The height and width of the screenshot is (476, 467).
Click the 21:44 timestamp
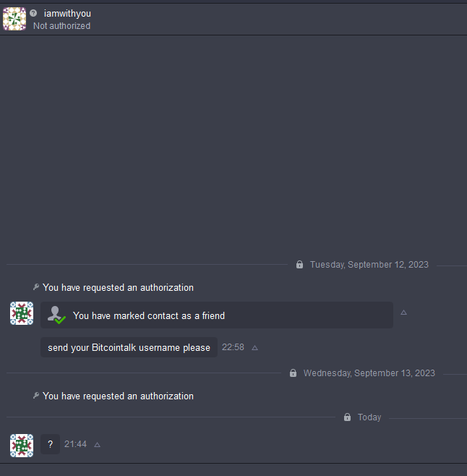click(75, 444)
